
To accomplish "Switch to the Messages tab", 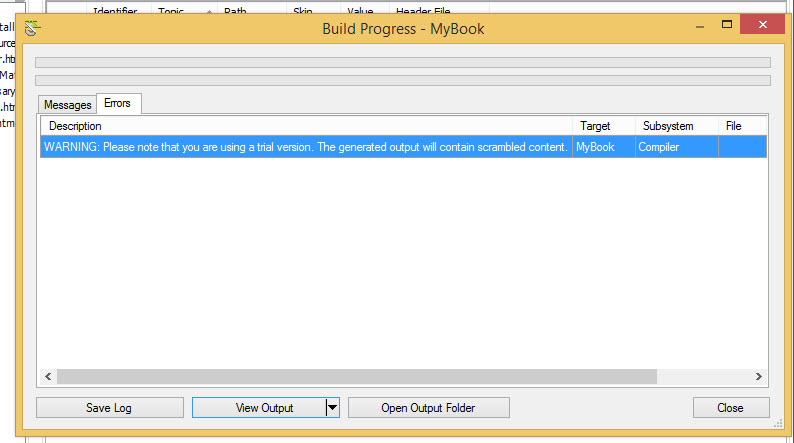I will pos(67,105).
